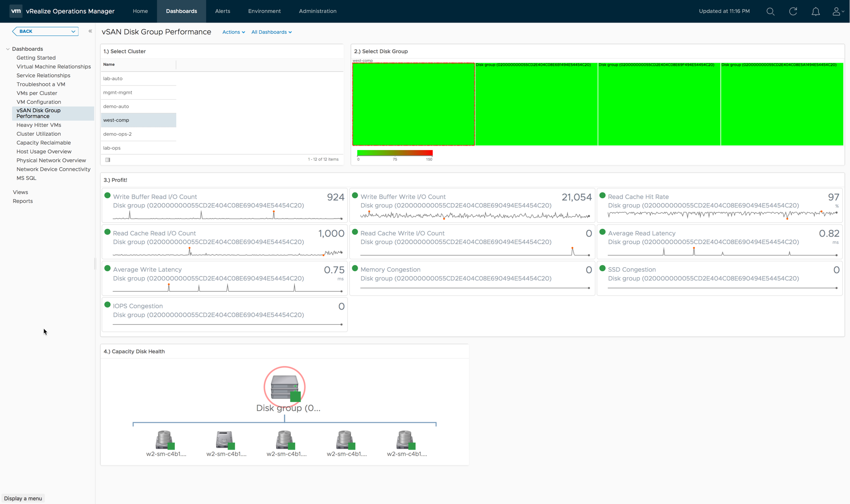Click the Read Cache Hit Rate sparkline
The image size is (850, 504).
tap(722, 215)
